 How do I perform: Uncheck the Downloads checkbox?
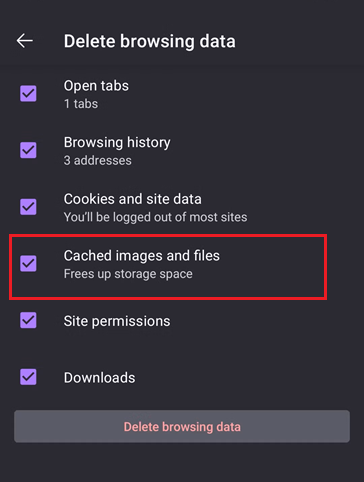click(x=28, y=377)
